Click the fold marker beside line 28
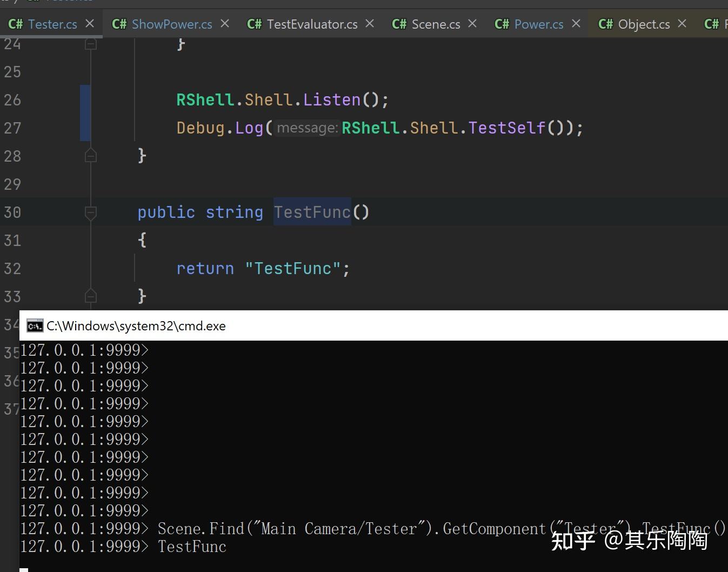728x572 pixels. click(90, 155)
